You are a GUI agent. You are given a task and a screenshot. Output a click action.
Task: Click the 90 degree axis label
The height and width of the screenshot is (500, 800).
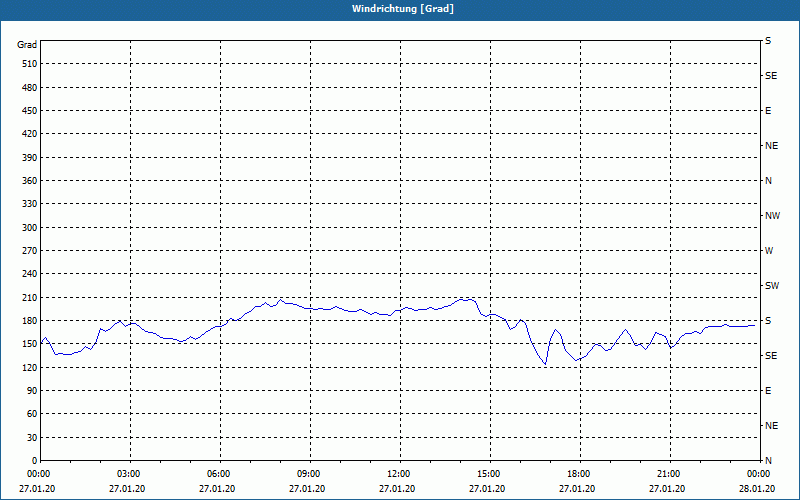coord(32,390)
